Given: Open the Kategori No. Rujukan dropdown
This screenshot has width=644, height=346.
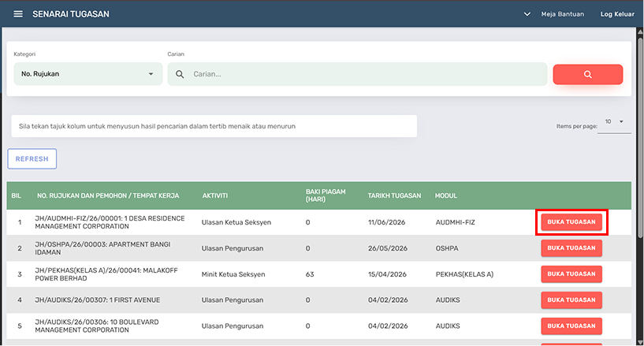Looking at the screenshot, I should [x=88, y=74].
